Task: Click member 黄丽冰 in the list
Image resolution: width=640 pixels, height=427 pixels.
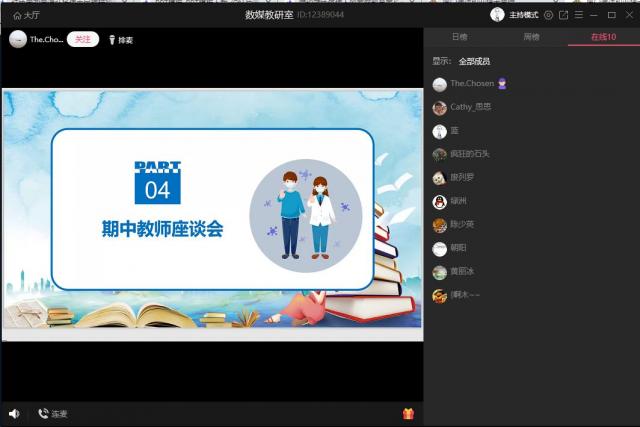Action: [462, 272]
